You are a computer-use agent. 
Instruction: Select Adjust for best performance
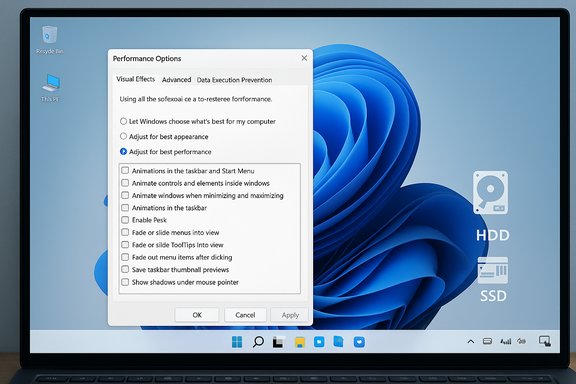point(166,152)
